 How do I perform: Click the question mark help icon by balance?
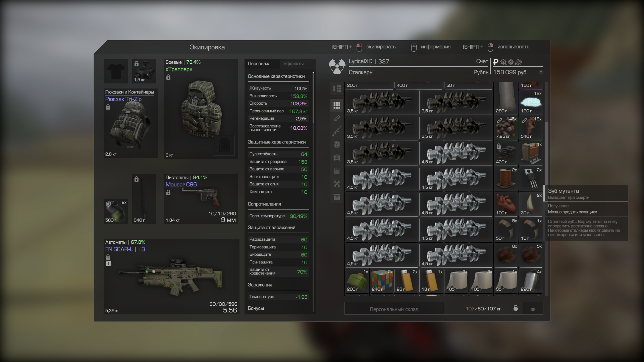tap(541, 72)
